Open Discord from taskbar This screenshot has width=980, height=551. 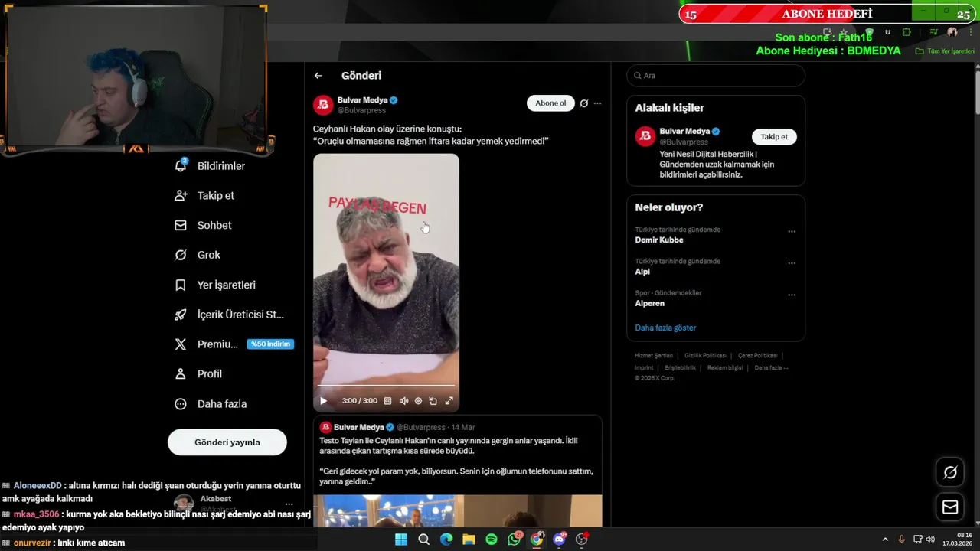point(559,540)
